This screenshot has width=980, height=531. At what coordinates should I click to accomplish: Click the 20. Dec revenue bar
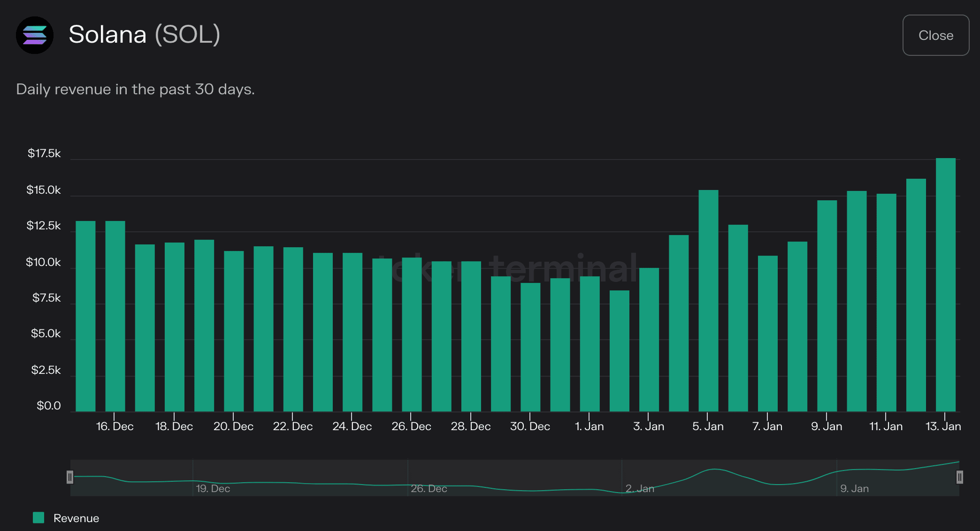[x=234, y=331]
